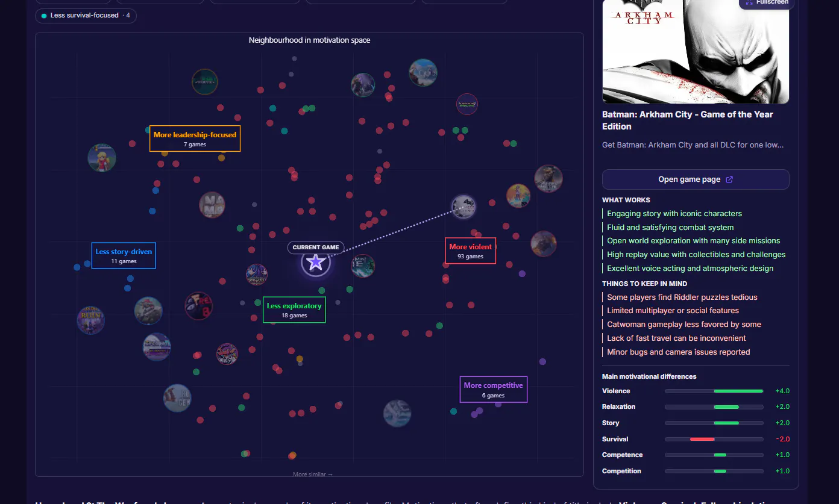Image resolution: width=839 pixels, height=504 pixels.
Task: Click the Story difference bar
Action: pos(714,423)
